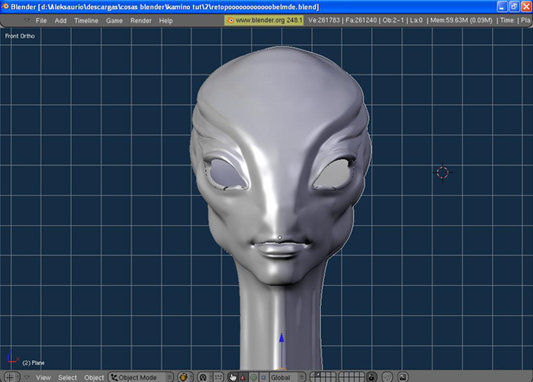Click the 3D cursor crosshair in viewport
Image resolution: width=533 pixels, height=382 pixels.
(x=443, y=173)
